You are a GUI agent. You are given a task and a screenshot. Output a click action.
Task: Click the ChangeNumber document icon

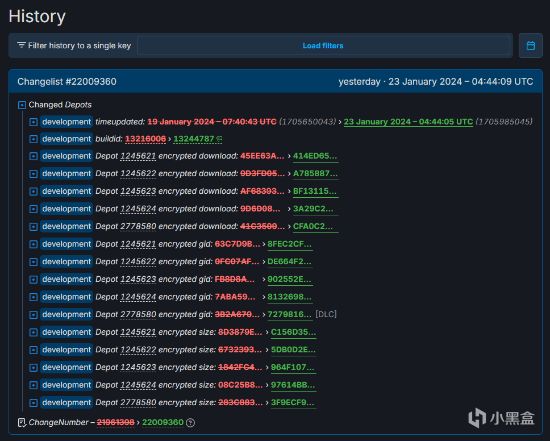click(x=22, y=422)
